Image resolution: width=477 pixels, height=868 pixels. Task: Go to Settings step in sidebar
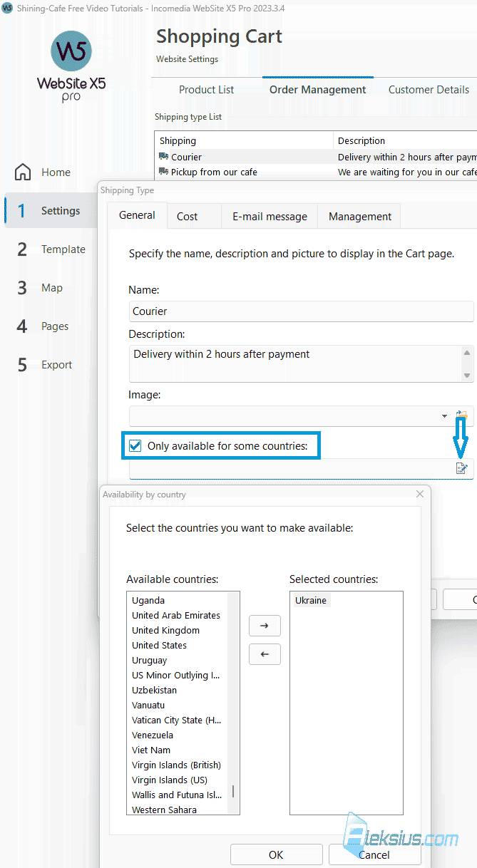tap(50, 211)
